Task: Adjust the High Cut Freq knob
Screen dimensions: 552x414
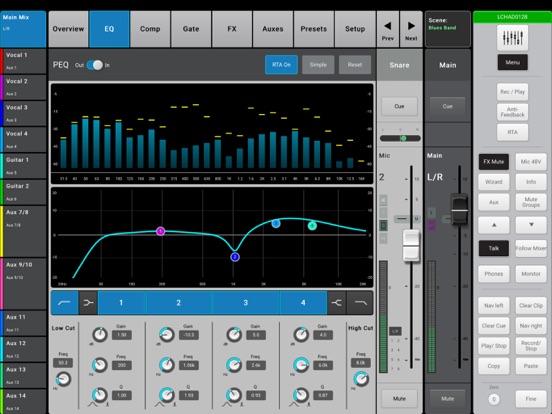Action: (361, 379)
